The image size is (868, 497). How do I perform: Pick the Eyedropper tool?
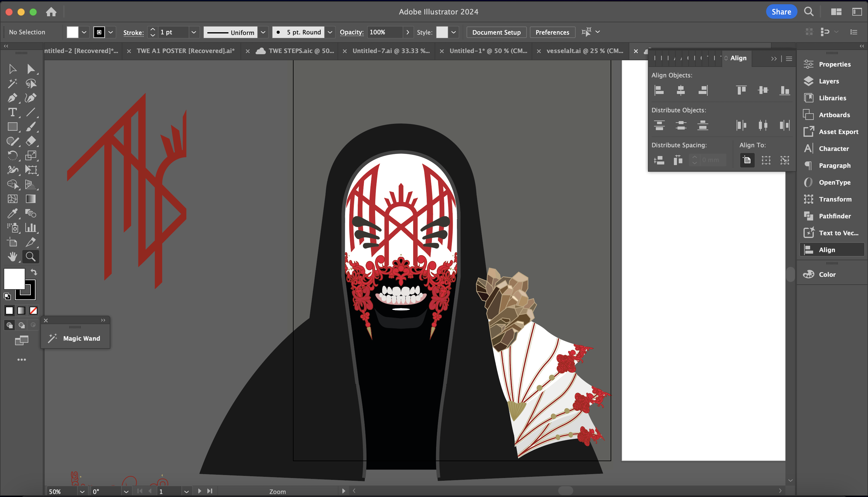(x=12, y=213)
